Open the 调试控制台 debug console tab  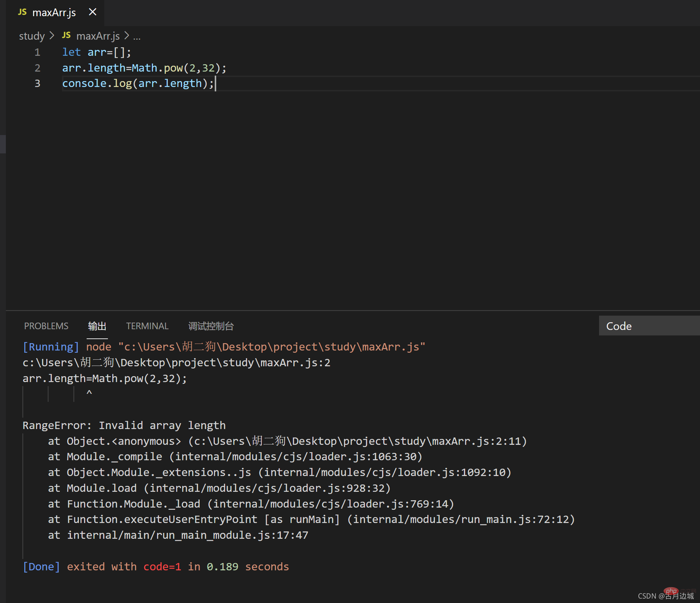pos(211,326)
